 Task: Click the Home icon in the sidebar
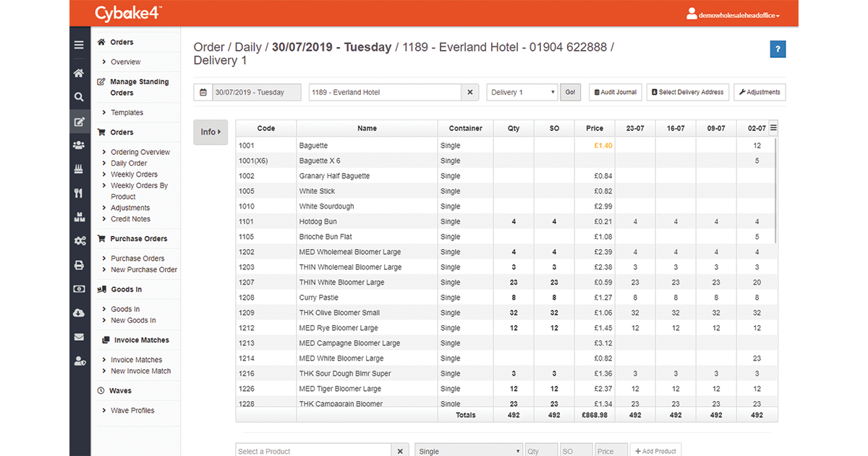coord(79,72)
